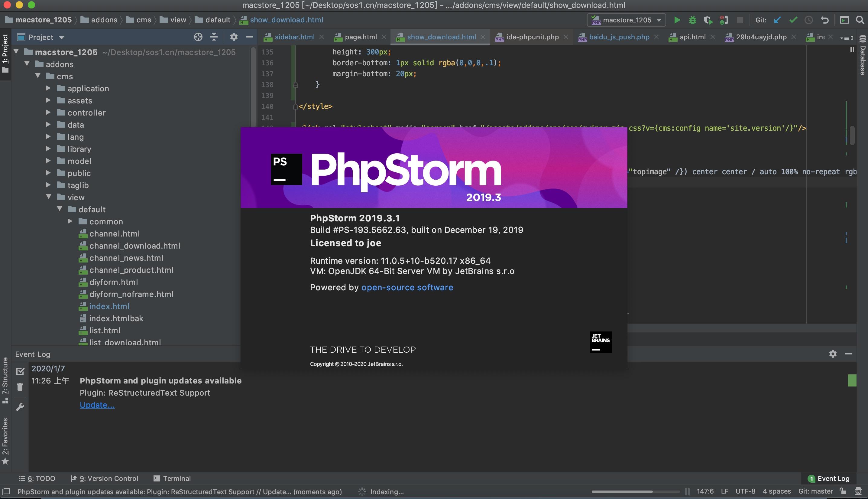
Task: Locate current file in Project tree
Action: click(198, 37)
